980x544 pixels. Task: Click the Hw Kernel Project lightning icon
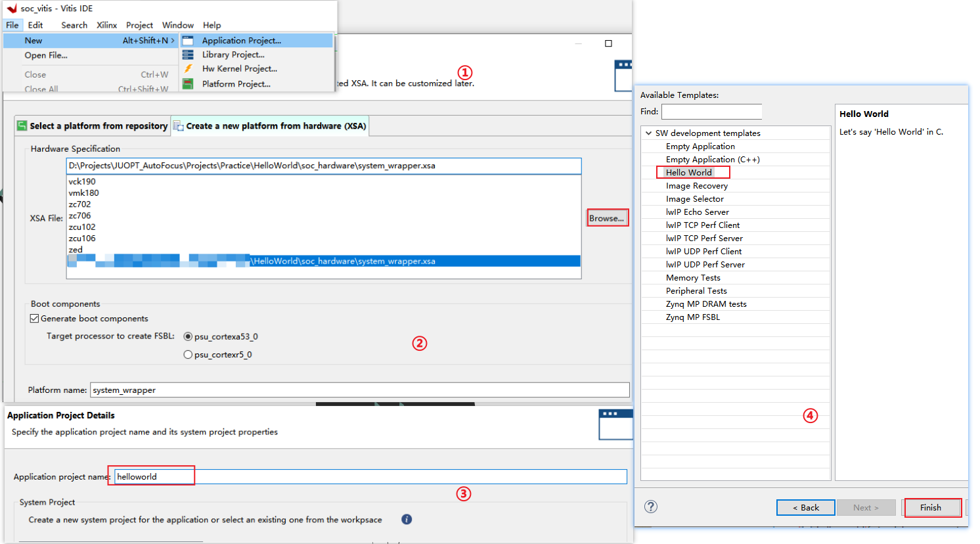pos(188,68)
